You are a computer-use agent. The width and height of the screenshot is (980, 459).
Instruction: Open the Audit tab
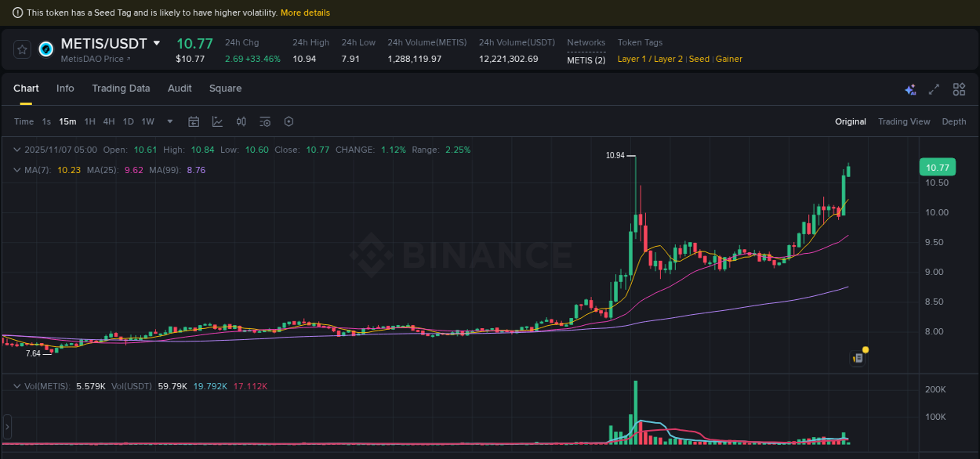point(180,89)
